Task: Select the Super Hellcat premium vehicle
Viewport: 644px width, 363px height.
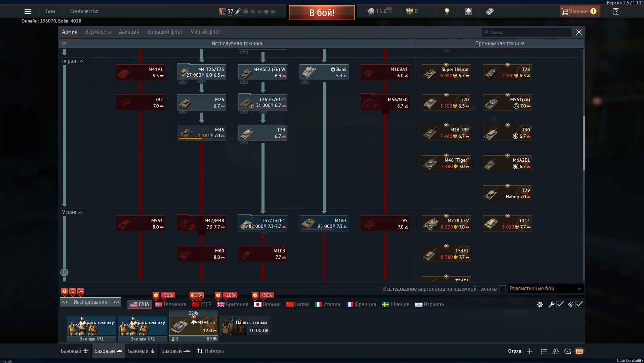Action: [x=446, y=72]
